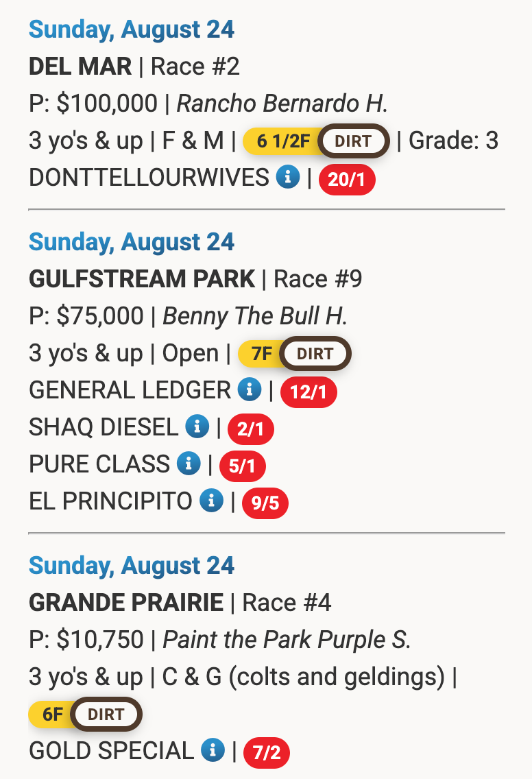Click the Benny The Bull H. race name

tap(255, 316)
